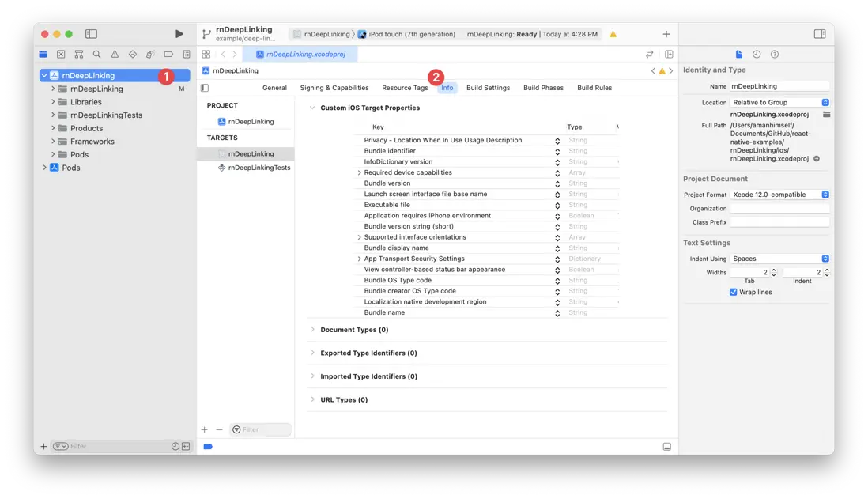Click the Organization input field
Screen dimensions: 868x499
pyautogui.click(x=779, y=208)
